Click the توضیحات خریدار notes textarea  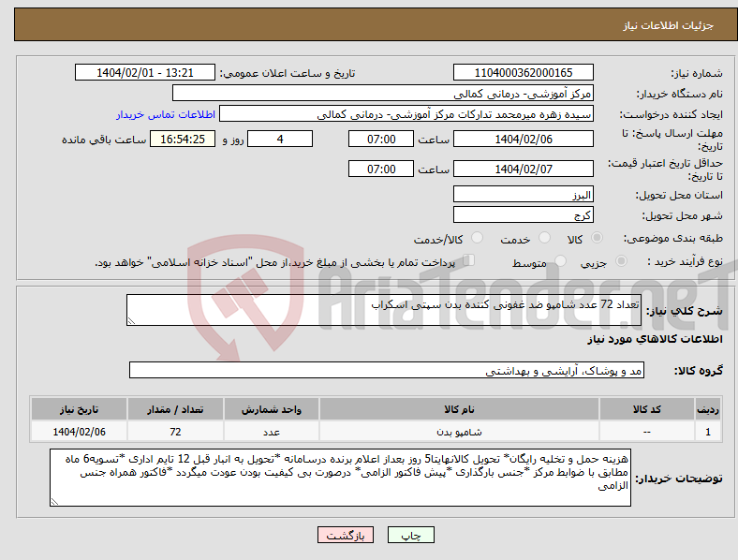[x=340, y=478]
